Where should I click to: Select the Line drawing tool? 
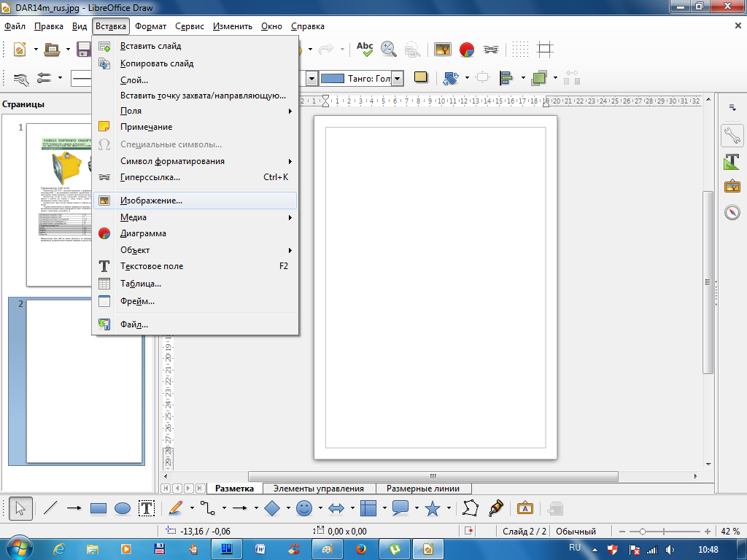coord(50,508)
